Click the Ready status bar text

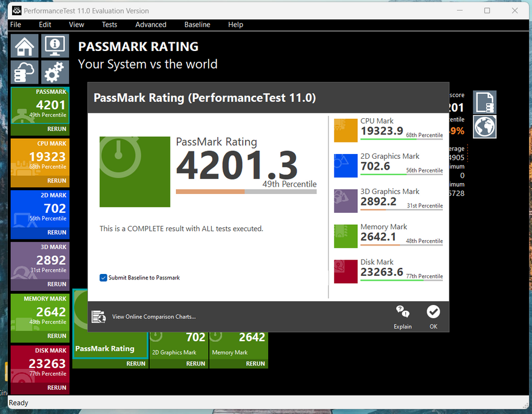tap(18, 403)
